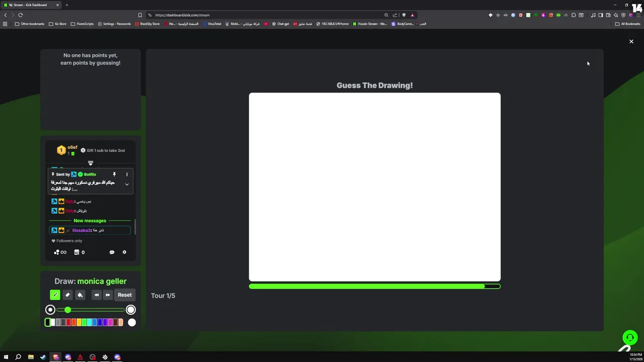
Task: Click the Followers only label
Action: 69,241
